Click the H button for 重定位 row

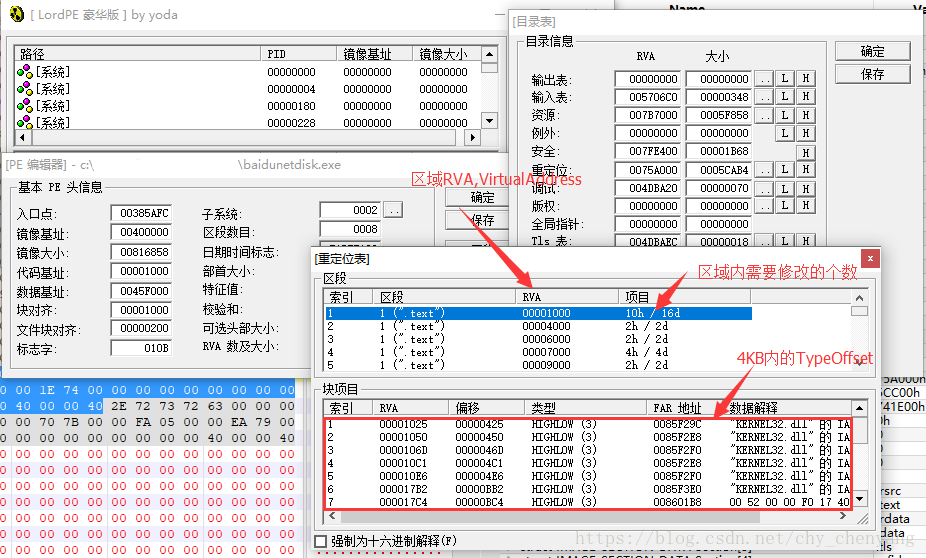tap(806, 169)
